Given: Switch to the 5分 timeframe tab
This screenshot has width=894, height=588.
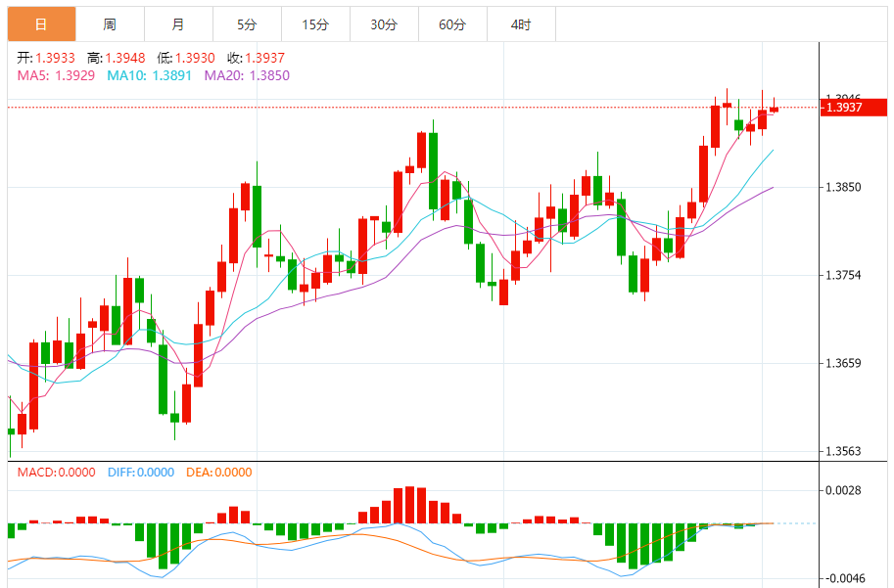Looking at the screenshot, I should coord(247,24).
